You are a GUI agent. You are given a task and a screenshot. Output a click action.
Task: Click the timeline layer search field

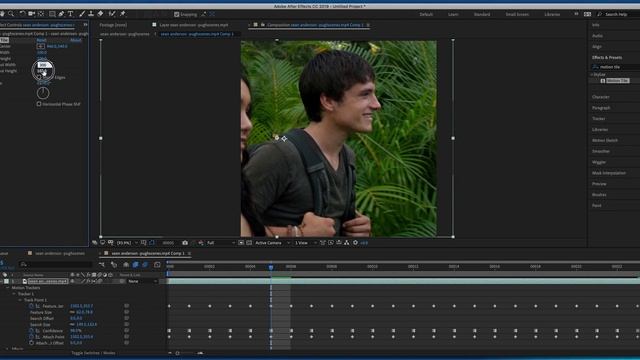56,265
